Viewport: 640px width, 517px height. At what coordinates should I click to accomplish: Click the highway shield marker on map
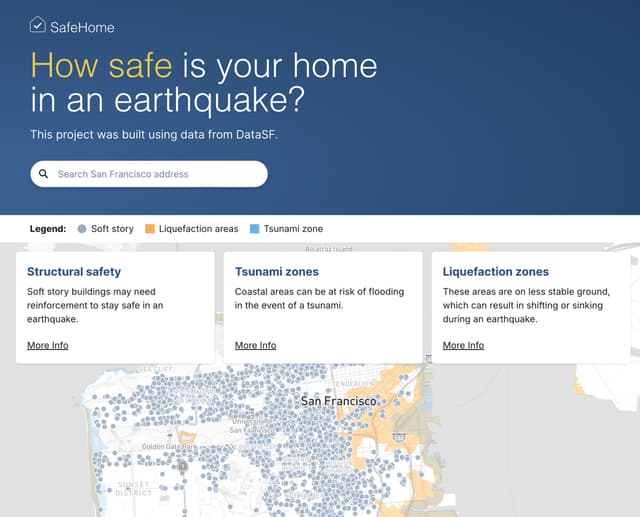[182, 466]
